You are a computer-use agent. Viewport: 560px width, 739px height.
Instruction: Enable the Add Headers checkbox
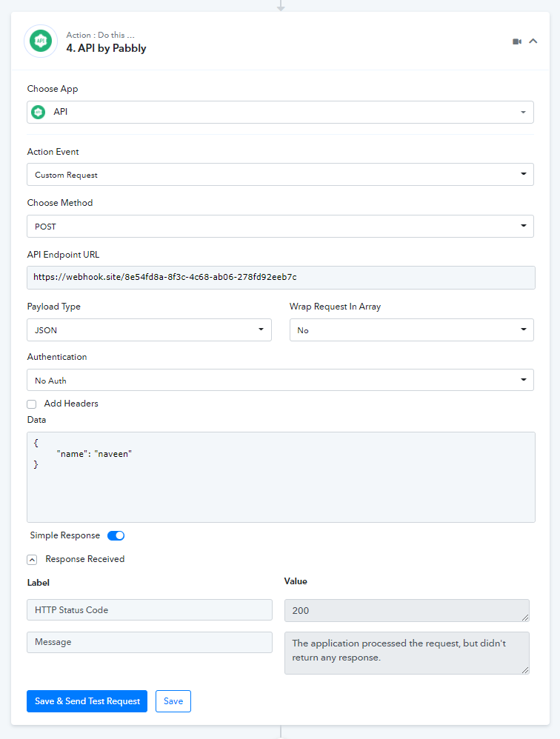[32, 404]
